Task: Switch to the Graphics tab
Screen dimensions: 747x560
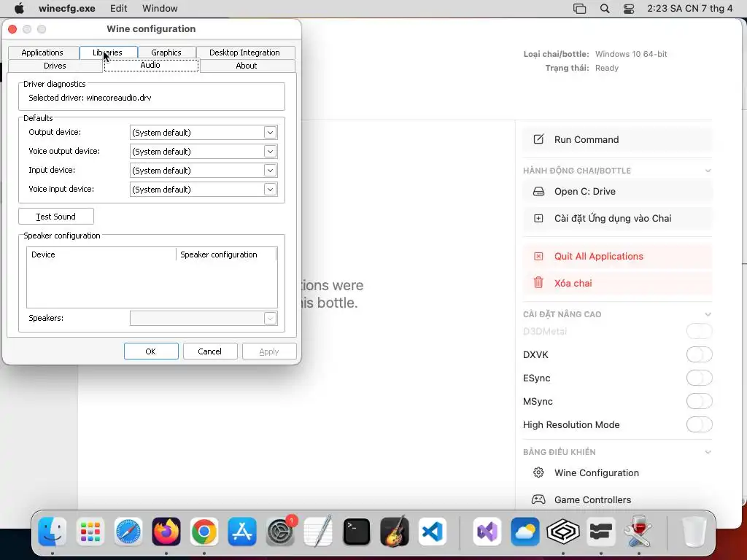Action: coord(166,52)
